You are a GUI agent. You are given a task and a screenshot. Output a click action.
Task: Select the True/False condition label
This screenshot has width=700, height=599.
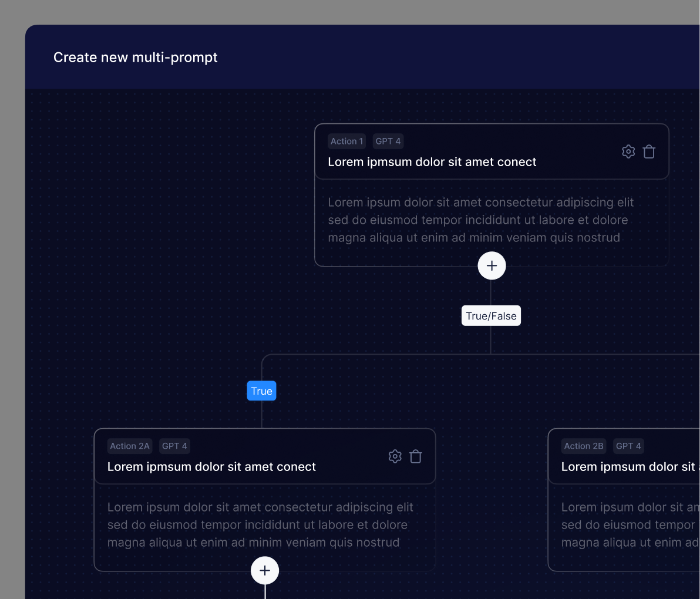click(x=491, y=316)
